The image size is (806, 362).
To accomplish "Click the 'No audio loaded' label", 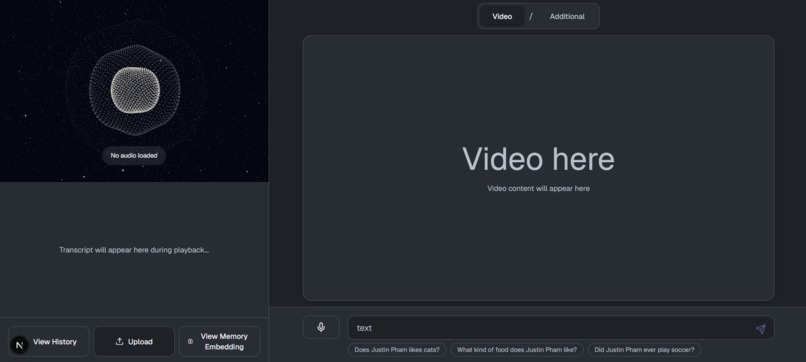I will pyautogui.click(x=134, y=155).
